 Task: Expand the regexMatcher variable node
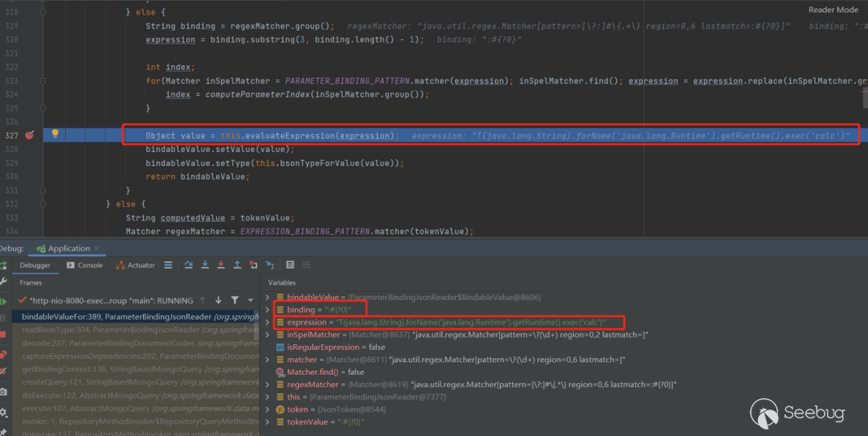[268, 385]
